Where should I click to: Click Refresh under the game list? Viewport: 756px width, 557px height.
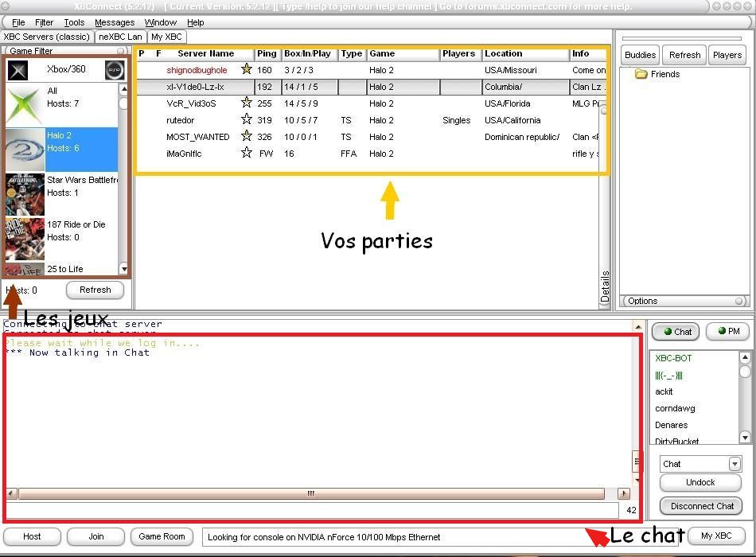[95, 290]
